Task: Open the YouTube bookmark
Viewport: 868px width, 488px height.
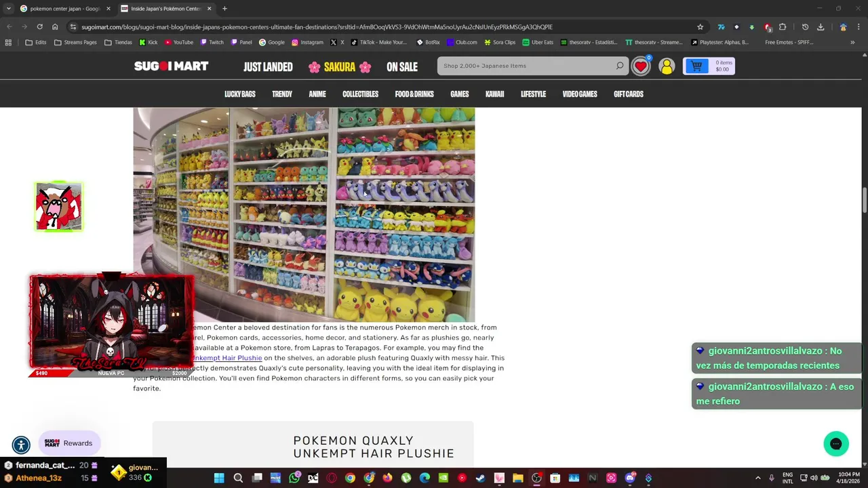Action: point(179,42)
